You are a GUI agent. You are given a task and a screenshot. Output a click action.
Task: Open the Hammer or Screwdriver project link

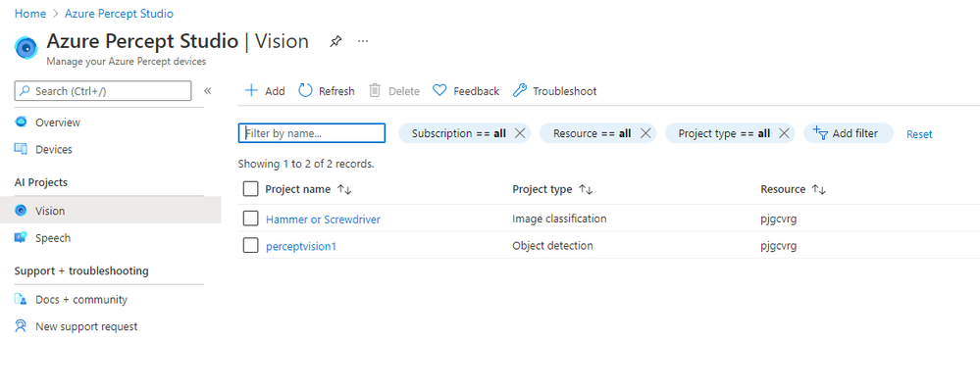tap(323, 219)
